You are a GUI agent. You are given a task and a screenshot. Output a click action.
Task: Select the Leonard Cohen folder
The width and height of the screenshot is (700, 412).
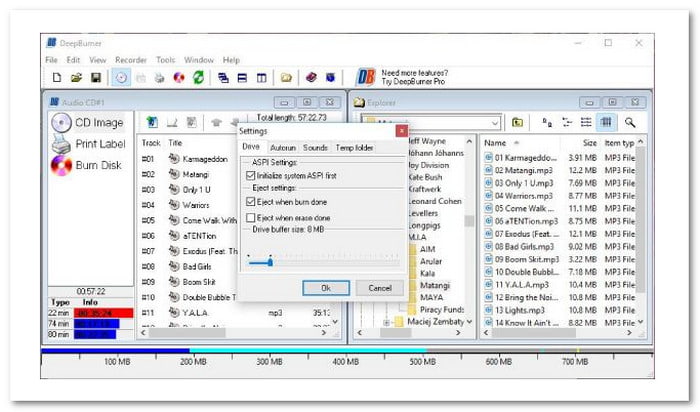435,201
